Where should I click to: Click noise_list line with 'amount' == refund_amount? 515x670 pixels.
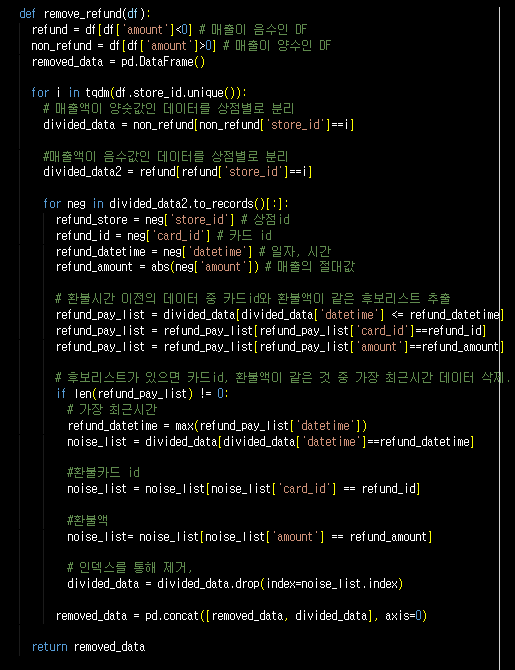pos(250,537)
